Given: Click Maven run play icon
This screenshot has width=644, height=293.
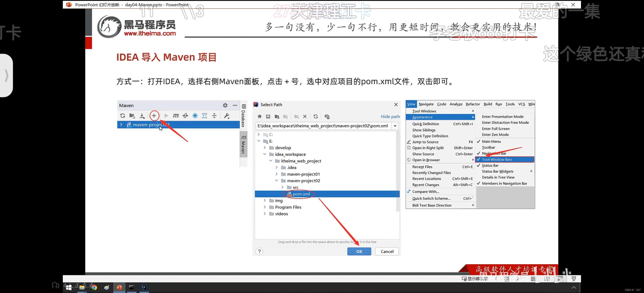Looking at the screenshot, I should pos(166,116).
